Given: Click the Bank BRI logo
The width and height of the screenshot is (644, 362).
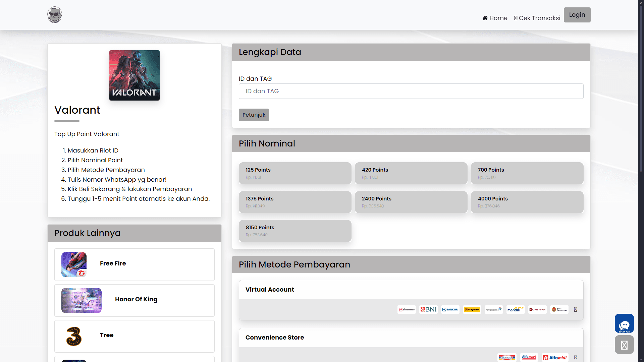Looking at the screenshot, I should (450, 309).
